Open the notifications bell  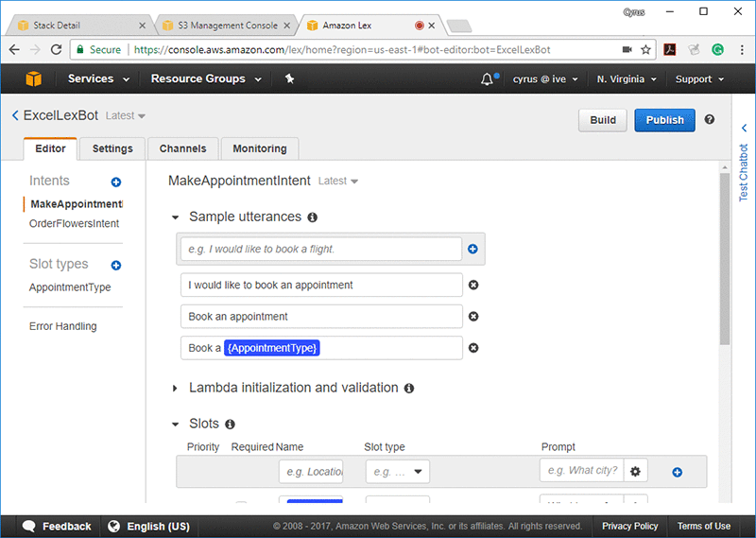point(487,78)
